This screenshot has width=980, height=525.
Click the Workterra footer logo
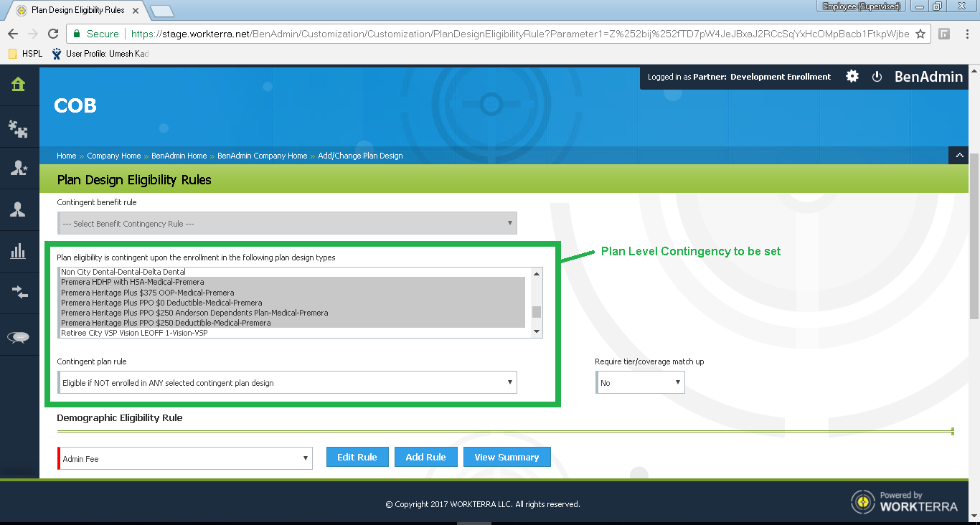click(x=904, y=501)
